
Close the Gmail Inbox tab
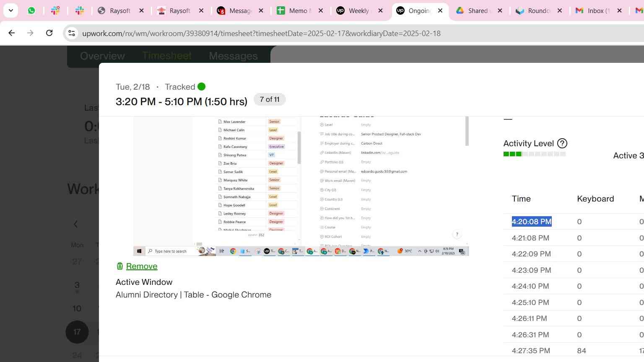coord(620,10)
